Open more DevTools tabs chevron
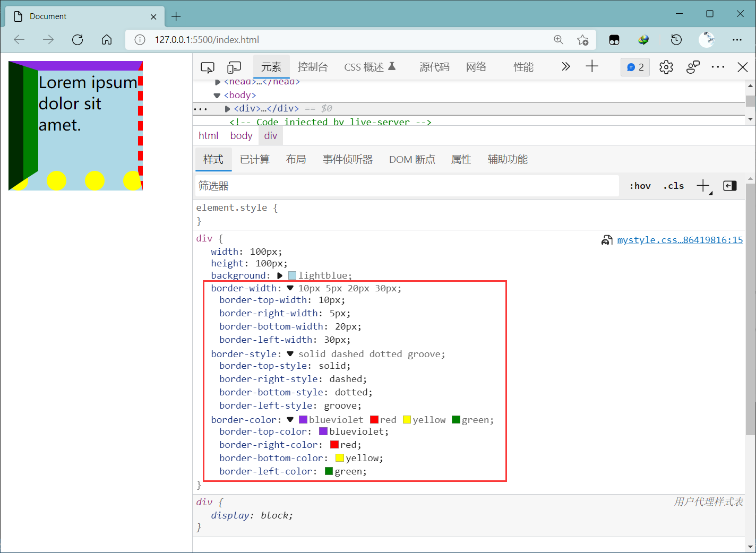 566,66
